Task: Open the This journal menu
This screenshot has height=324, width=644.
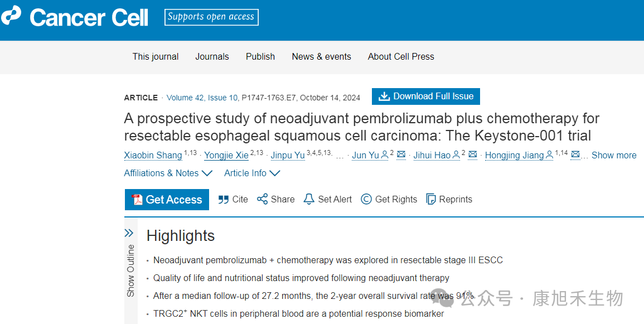Action: [x=156, y=56]
